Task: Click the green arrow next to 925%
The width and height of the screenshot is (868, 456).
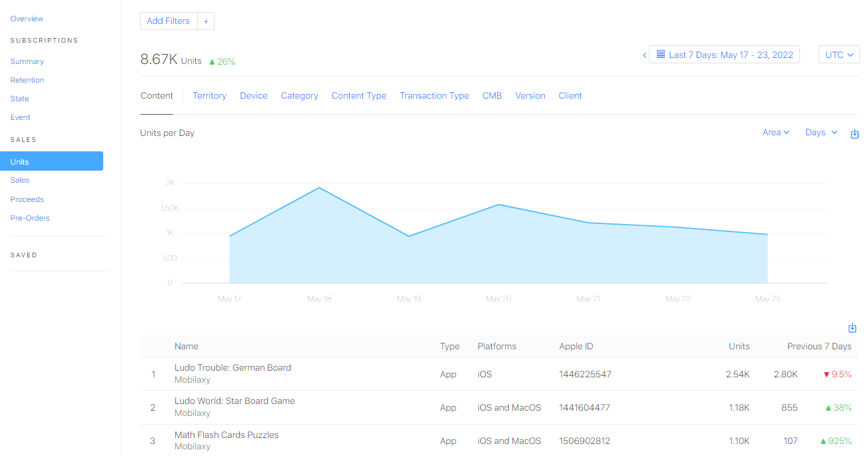Action: pyautogui.click(x=824, y=441)
